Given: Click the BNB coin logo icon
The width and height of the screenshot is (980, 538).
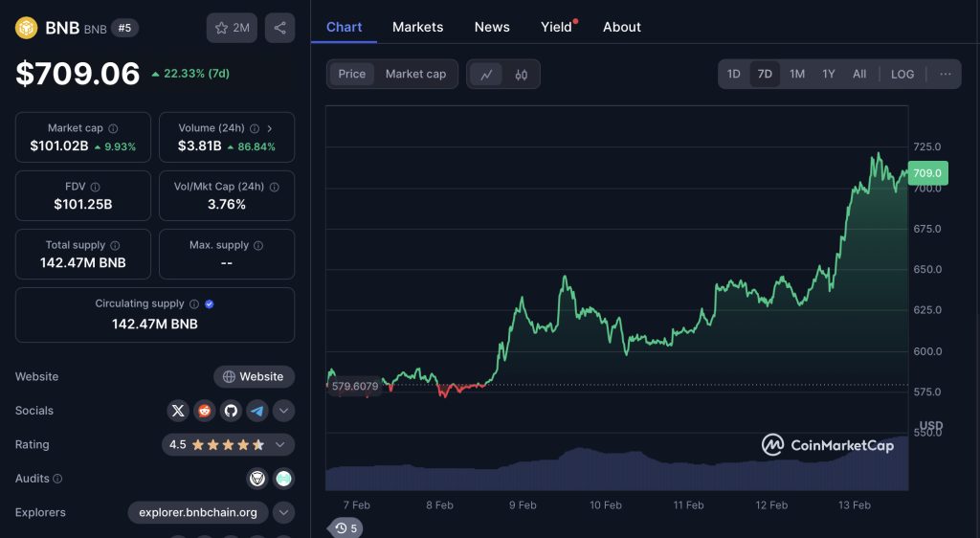Looking at the screenshot, I should [26, 28].
